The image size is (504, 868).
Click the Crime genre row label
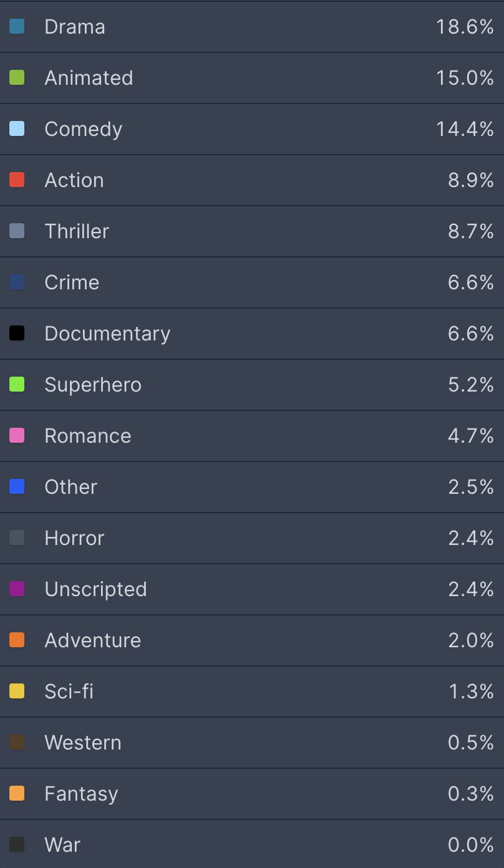point(72,282)
